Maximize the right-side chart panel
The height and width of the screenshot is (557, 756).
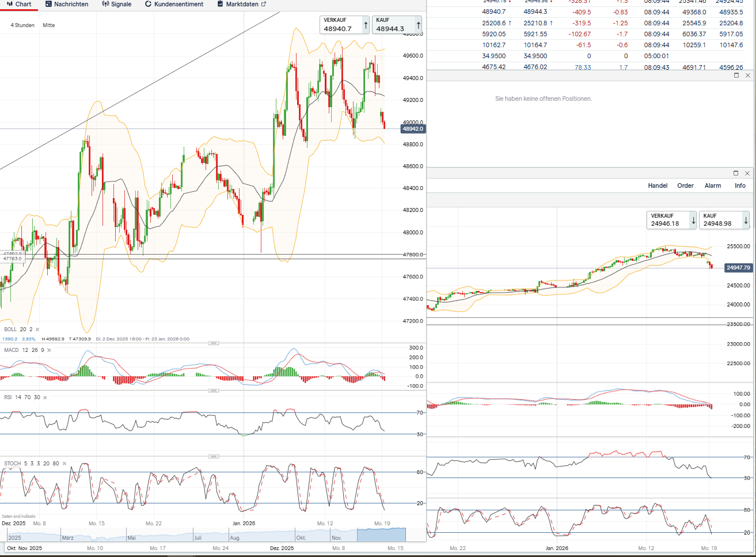[735, 173]
